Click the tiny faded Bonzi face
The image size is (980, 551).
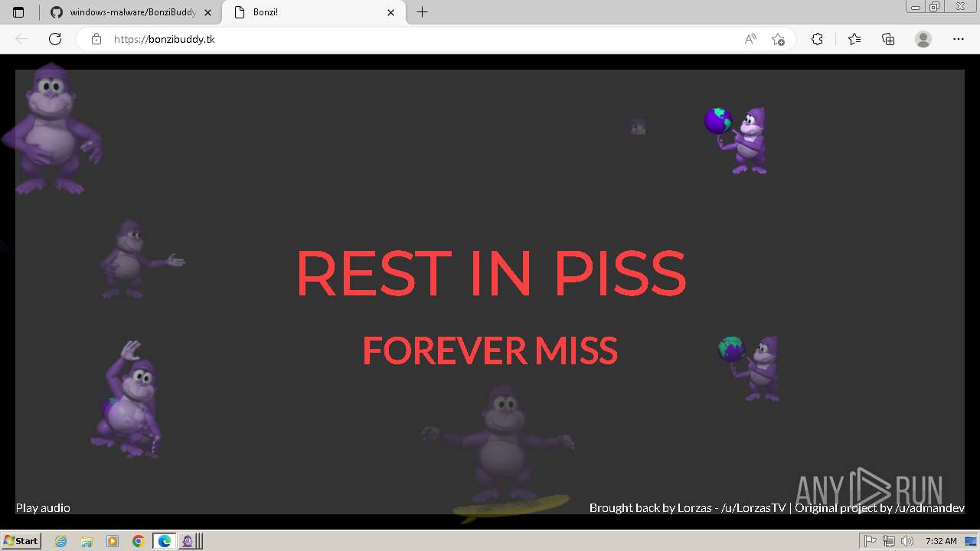tap(638, 127)
